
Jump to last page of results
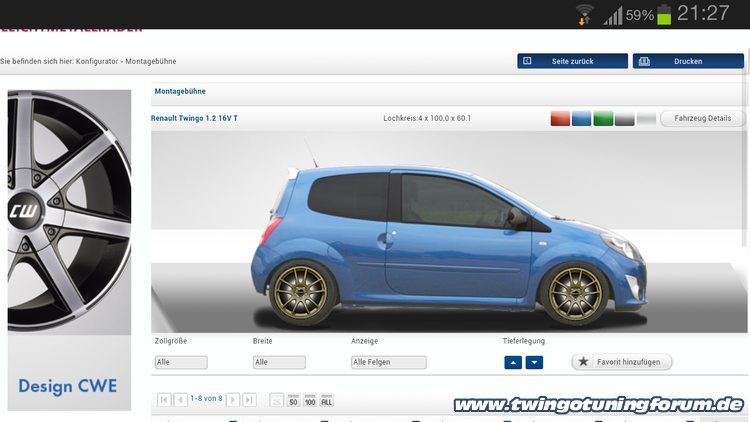pyautogui.click(x=249, y=400)
